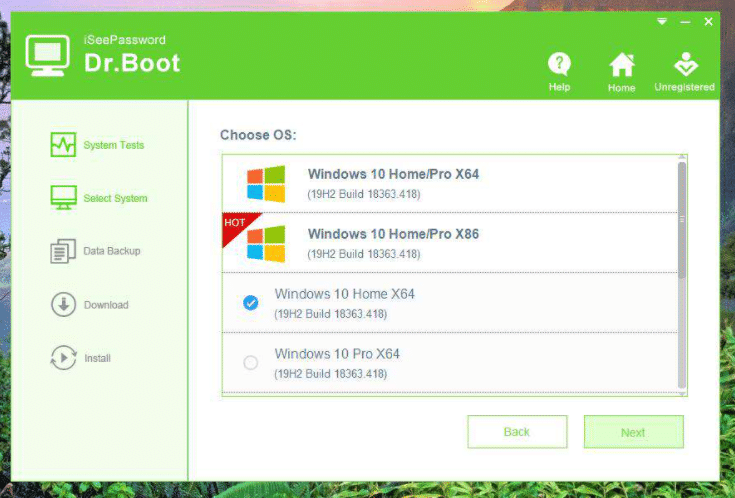Click the Data Backup documents icon
The height and width of the screenshot is (498, 735).
click(63, 251)
